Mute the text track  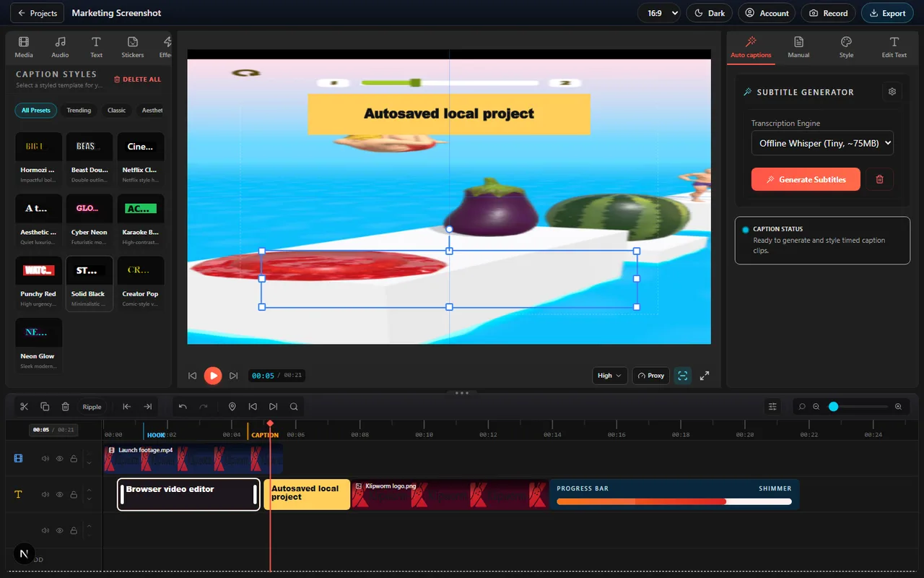coord(45,495)
